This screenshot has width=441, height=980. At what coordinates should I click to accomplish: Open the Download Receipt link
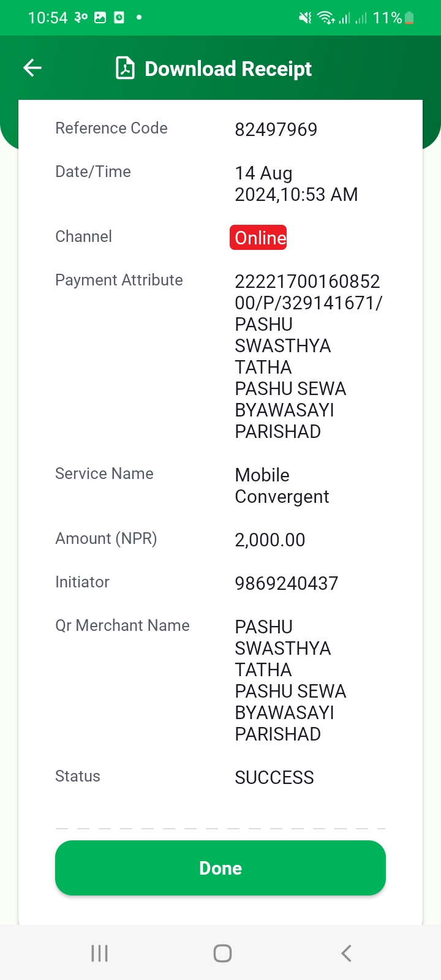click(228, 69)
